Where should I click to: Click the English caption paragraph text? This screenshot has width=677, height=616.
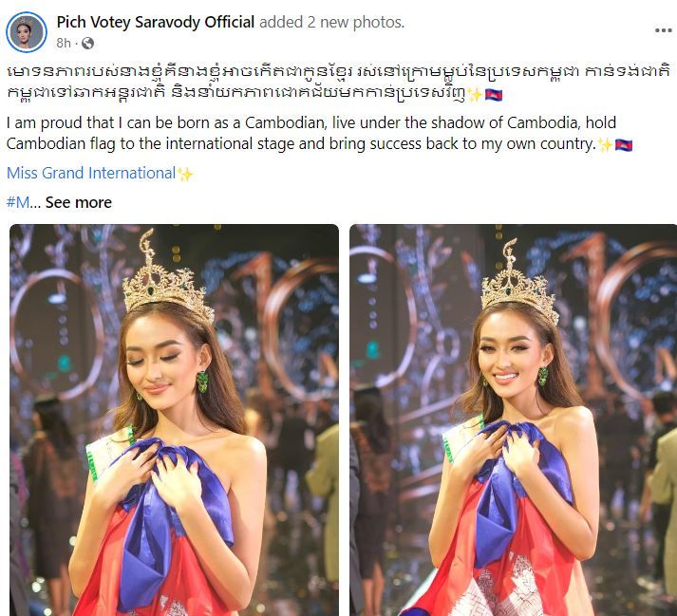pyautogui.click(x=319, y=134)
